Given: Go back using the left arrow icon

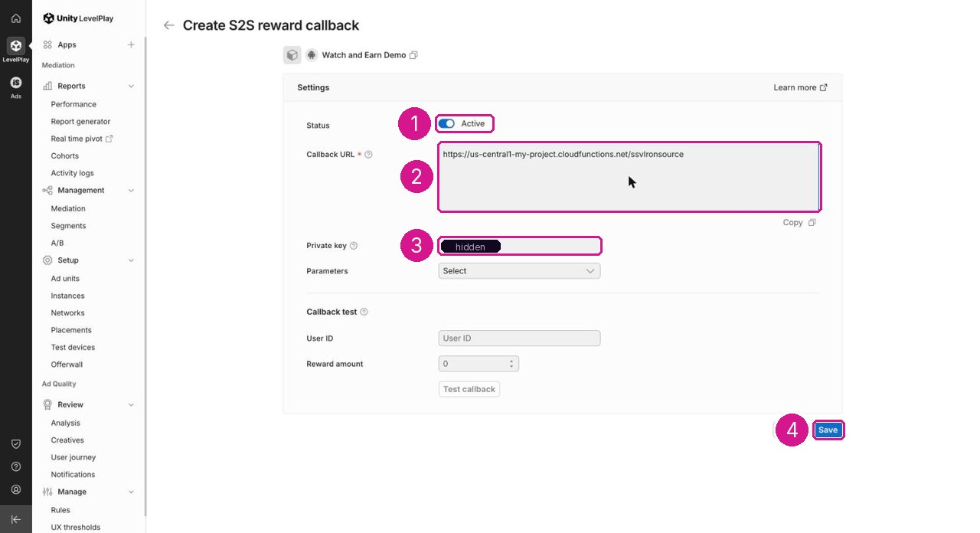Looking at the screenshot, I should click(x=169, y=25).
